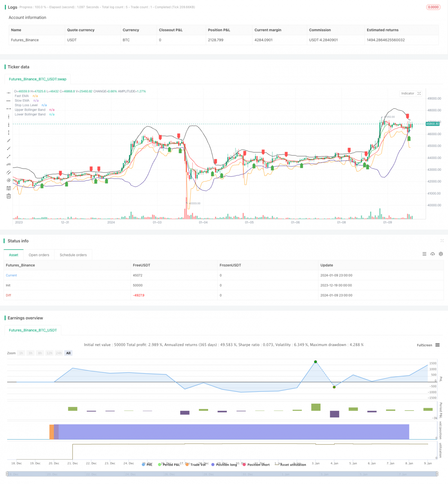Click the expand icon in Status info header
Image resolution: width=448 pixels, height=484 pixels.
click(x=442, y=241)
